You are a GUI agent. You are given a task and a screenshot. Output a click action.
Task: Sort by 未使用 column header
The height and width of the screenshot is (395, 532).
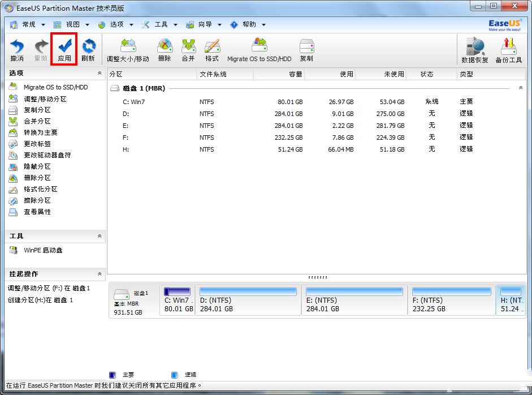(382, 74)
